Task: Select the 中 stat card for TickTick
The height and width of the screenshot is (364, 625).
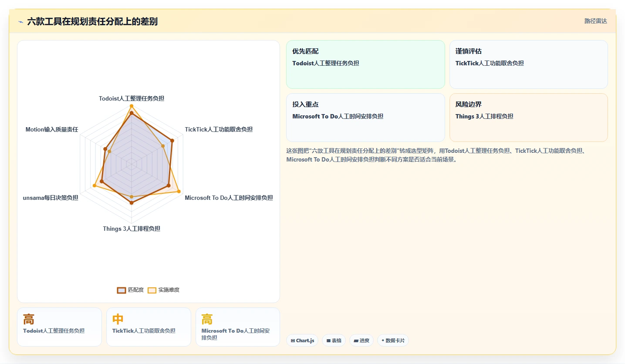Action: tap(149, 327)
